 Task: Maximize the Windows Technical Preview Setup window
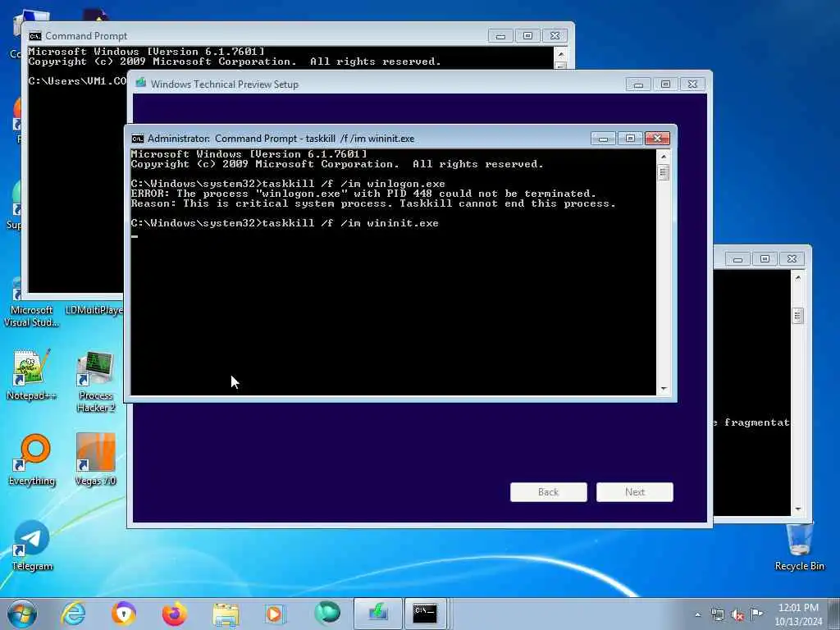click(665, 84)
